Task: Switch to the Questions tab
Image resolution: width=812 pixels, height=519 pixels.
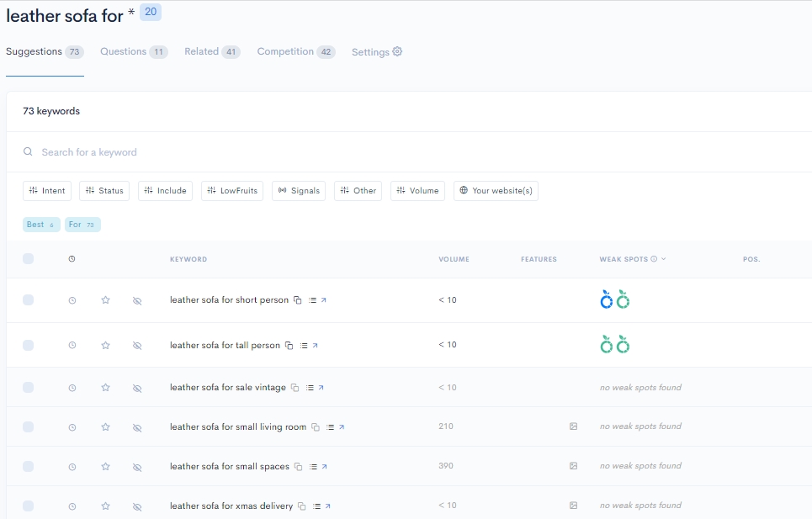Action: click(x=134, y=52)
